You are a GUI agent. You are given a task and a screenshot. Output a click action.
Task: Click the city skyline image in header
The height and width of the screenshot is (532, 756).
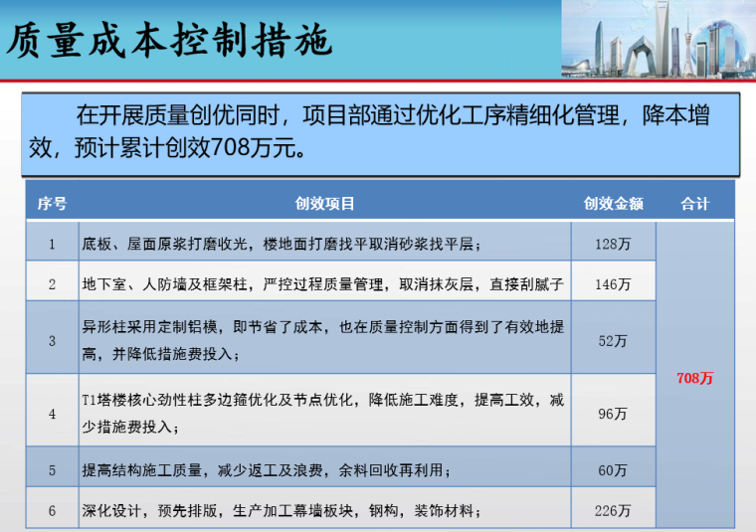tap(658, 40)
